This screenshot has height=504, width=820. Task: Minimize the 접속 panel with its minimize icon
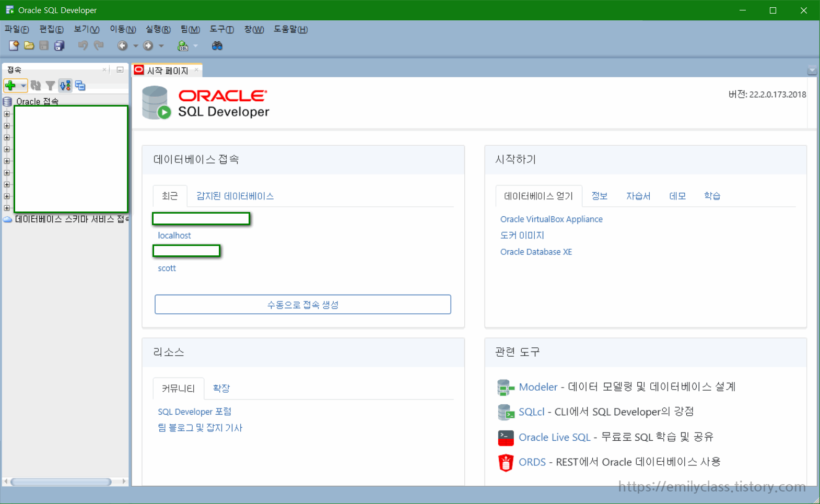[x=120, y=69]
